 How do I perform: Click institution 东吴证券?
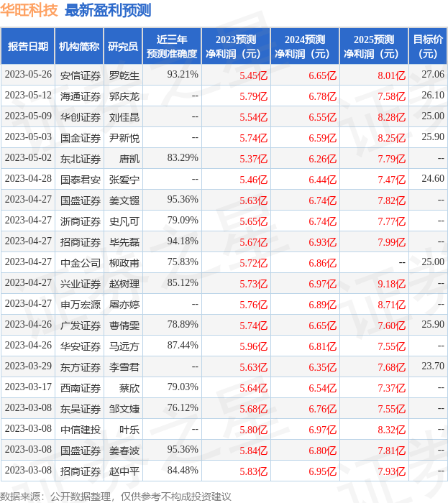pyautogui.click(x=81, y=410)
